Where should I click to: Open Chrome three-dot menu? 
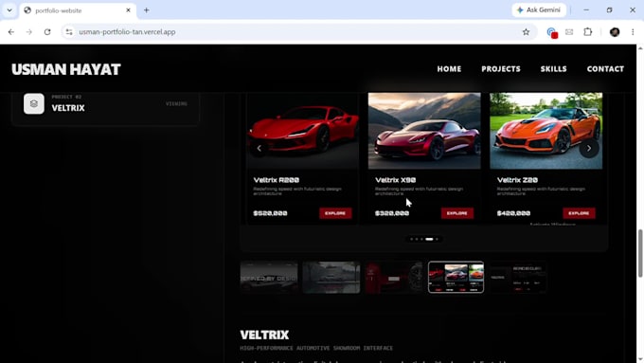[633, 32]
